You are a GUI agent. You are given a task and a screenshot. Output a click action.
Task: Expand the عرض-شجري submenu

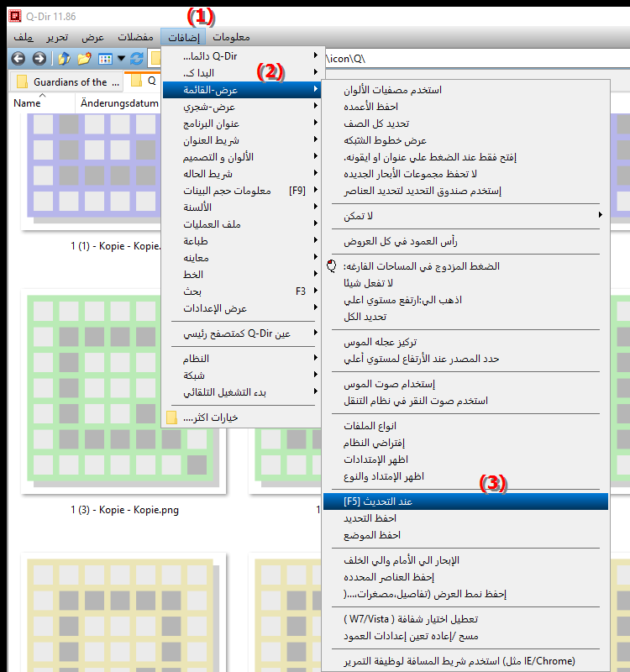241,107
